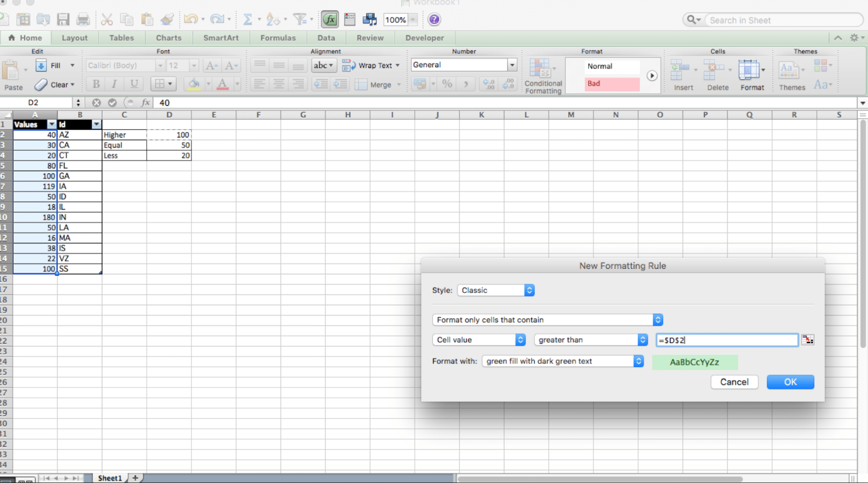The width and height of the screenshot is (868, 483).
Task: Open the Data ribbon tab
Action: pyautogui.click(x=326, y=38)
